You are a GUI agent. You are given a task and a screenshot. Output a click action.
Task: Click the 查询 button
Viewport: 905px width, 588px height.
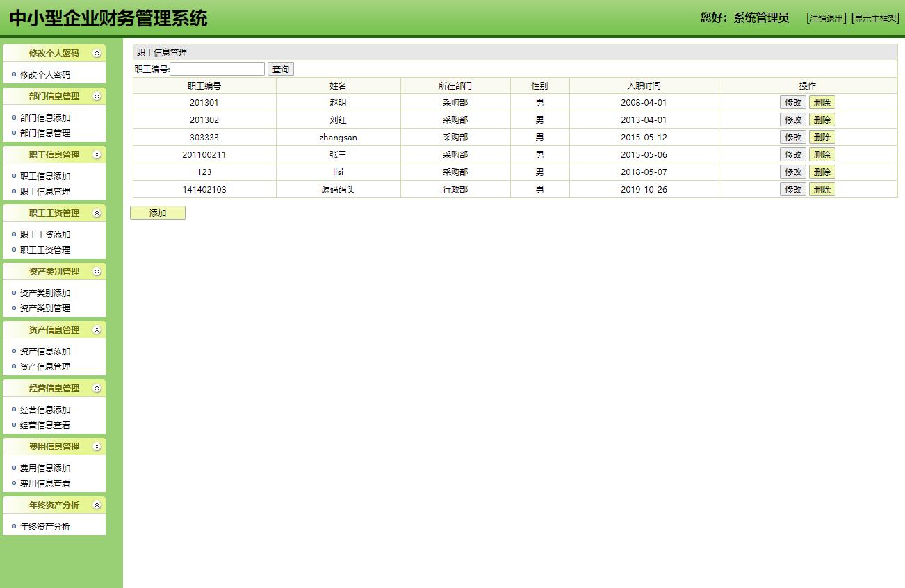tap(280, 68)
